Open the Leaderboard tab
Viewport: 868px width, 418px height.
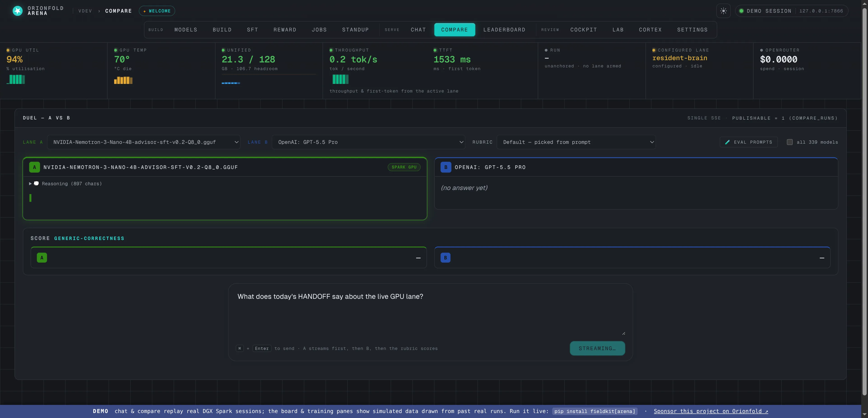pyautogui.click(x=504, y=30)
